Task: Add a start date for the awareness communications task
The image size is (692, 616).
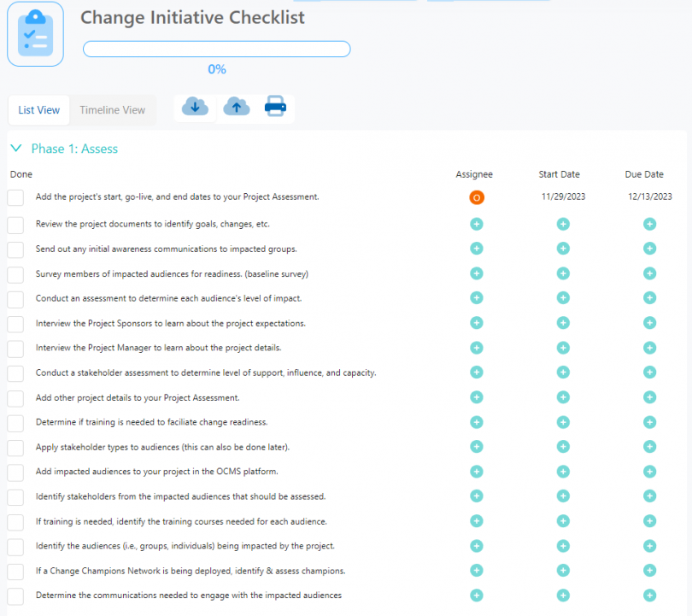Action: (x=562, y=249)
